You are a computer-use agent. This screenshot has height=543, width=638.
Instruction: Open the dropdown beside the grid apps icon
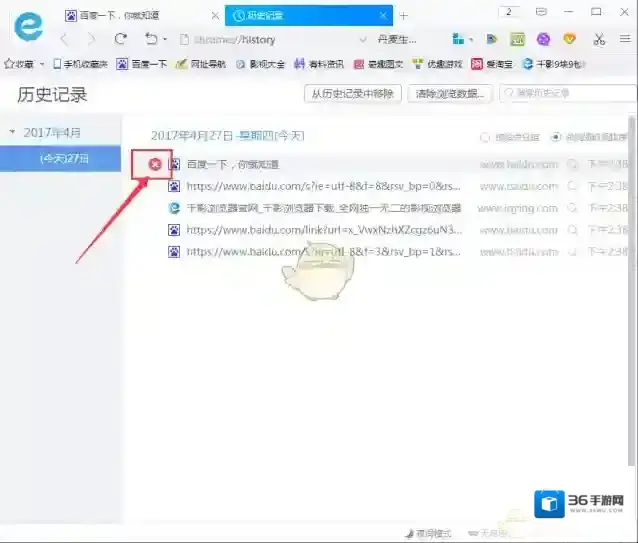pyautogui.click(x=471, y=39)
